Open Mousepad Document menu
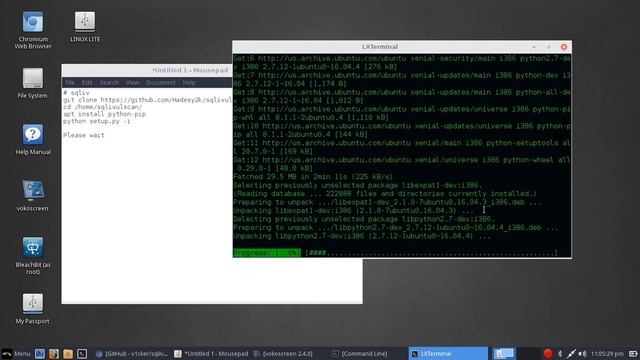This screenshot has width=640, height=360. [161, 82]
